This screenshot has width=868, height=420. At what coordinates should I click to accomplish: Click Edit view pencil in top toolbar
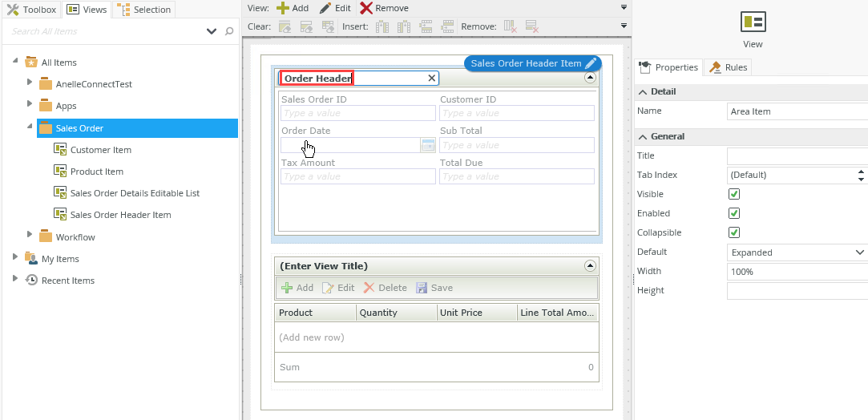point(325,8)
